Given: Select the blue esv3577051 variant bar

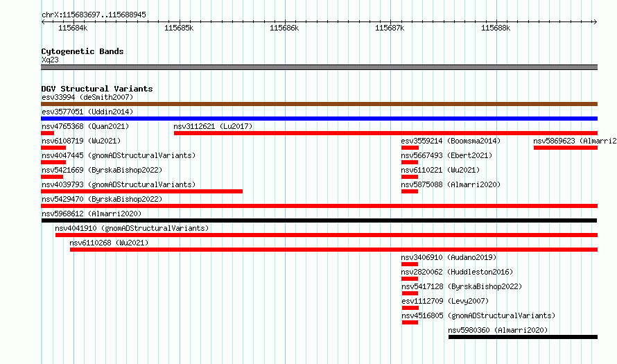Looking at the screenshot, I should (319, 119).
